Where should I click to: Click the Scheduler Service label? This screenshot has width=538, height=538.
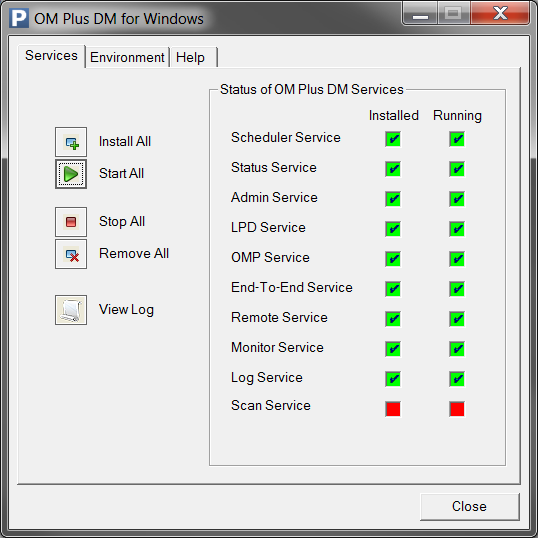tap(286, 138)
